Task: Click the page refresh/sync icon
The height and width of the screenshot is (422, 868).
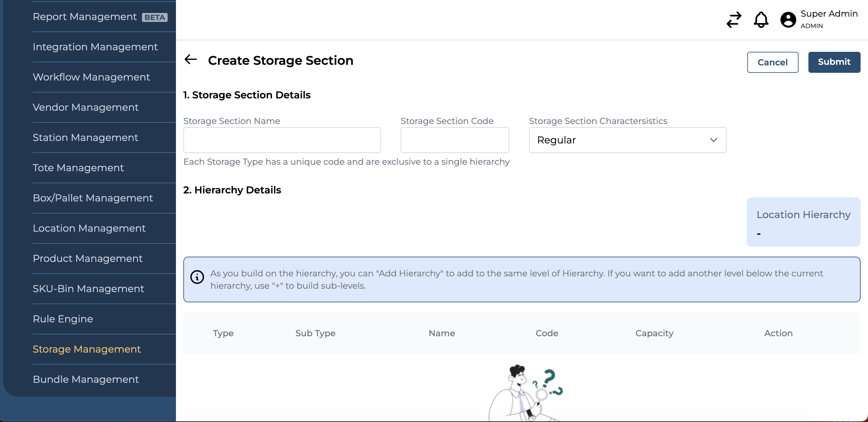Action: [x=733, y=19]
